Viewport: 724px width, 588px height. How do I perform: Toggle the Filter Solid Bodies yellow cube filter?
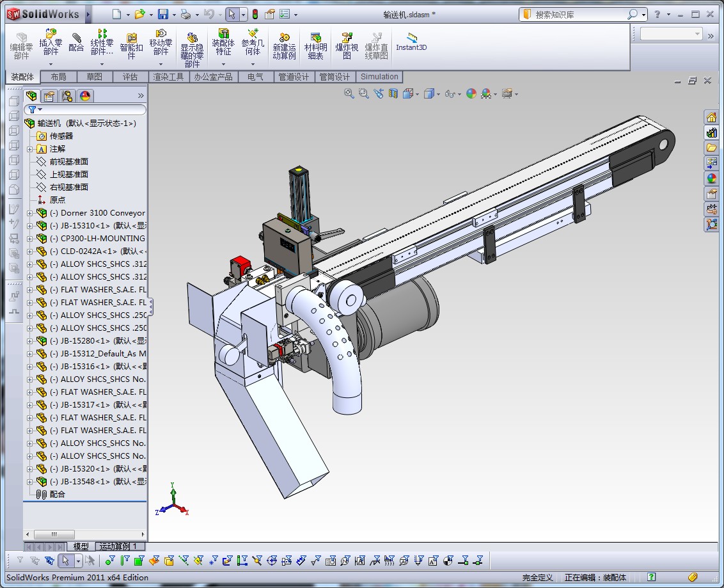[169, 560]
